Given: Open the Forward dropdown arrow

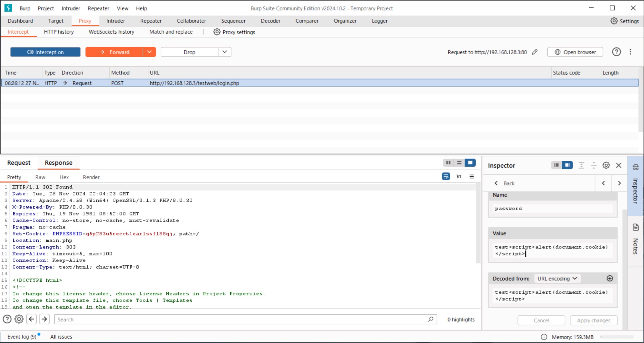Looking at the screenshot, I should [149, 52].
